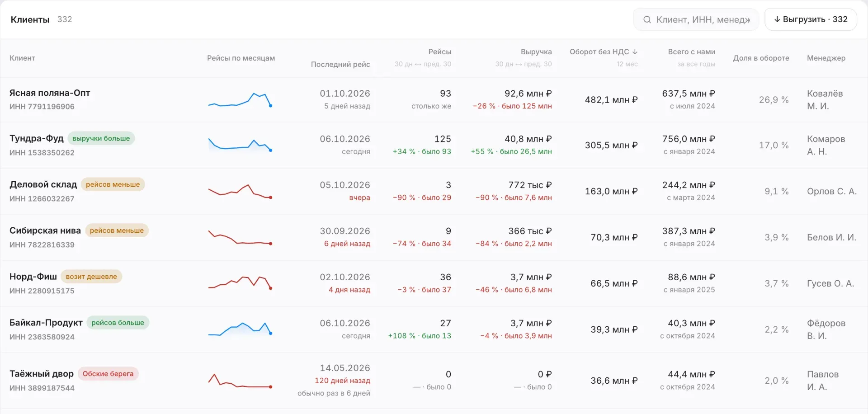The image size is (868, 414).
Task: Click the Выгрузить · 332 export button
Action: pyautogui.click(x=811, y=19)
